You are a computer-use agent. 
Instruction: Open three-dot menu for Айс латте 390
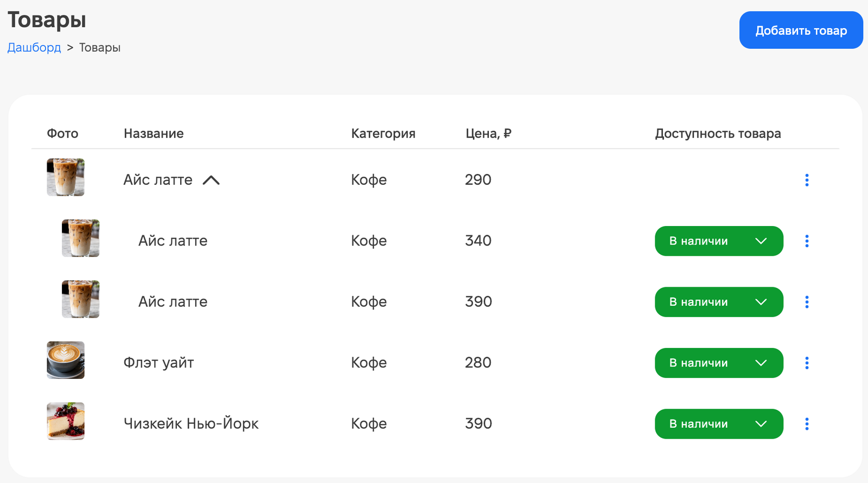point(807,302)
